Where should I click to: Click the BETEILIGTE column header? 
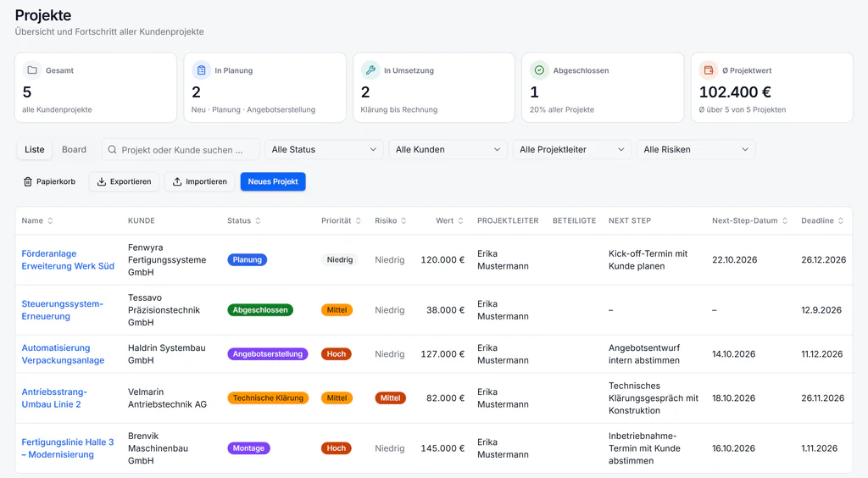[574, 220]
